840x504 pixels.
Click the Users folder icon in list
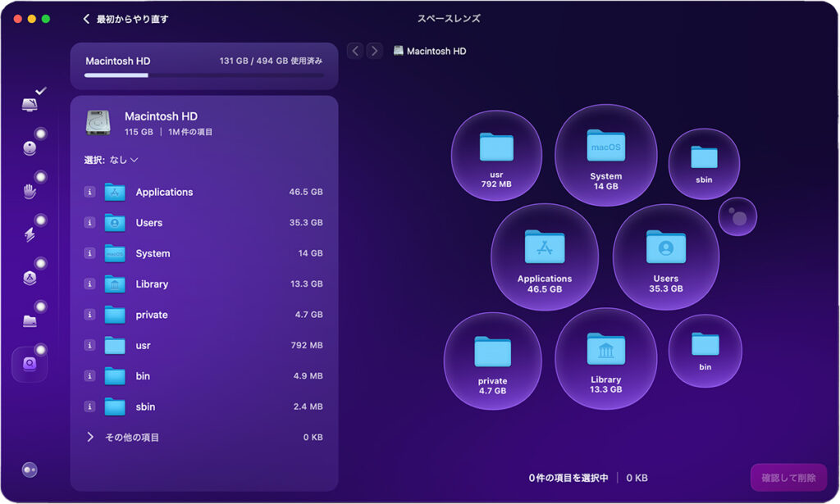pos(115,222)
